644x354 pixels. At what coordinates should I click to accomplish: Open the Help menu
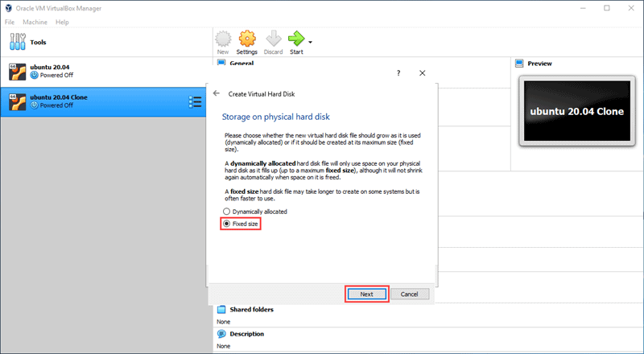(62, 23)
